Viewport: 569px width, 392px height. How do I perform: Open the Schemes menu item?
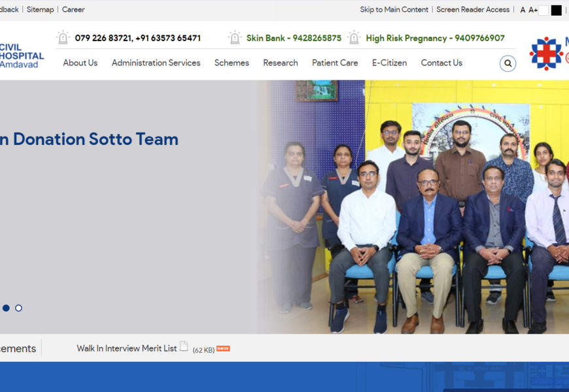(x=232, y=63)
